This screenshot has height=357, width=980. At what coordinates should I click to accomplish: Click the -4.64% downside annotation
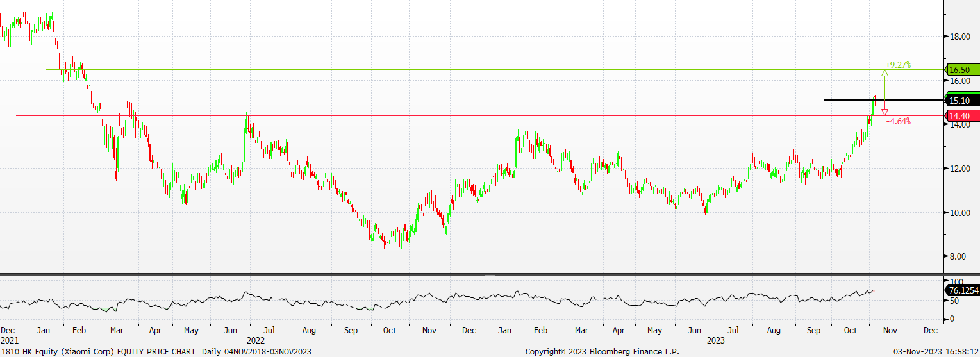[x=898, y=121]
